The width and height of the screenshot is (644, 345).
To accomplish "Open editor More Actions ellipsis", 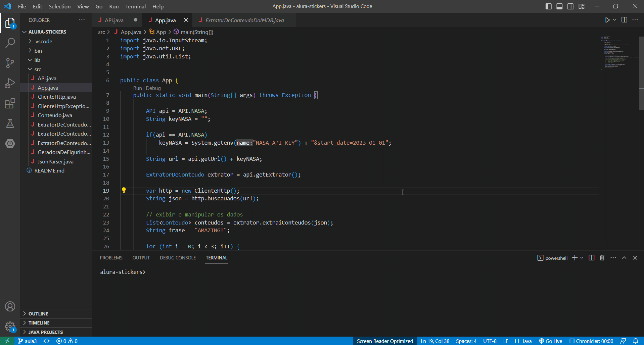I will pos(635,20).
